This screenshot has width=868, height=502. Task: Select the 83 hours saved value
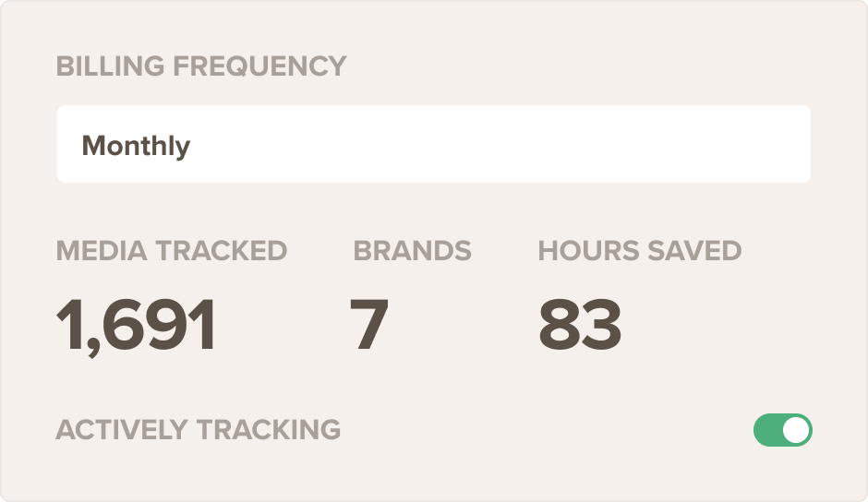(x=579, y=326)
